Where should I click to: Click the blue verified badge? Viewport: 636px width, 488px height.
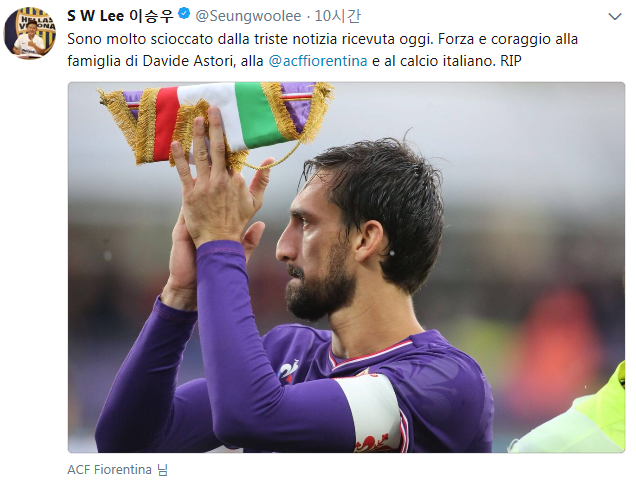[x=184, y=14]
